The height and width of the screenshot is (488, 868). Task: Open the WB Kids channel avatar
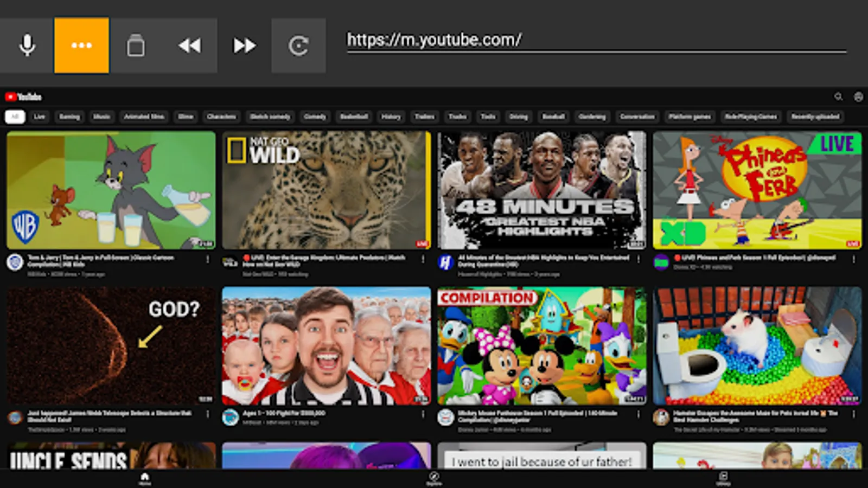(15, 262)
